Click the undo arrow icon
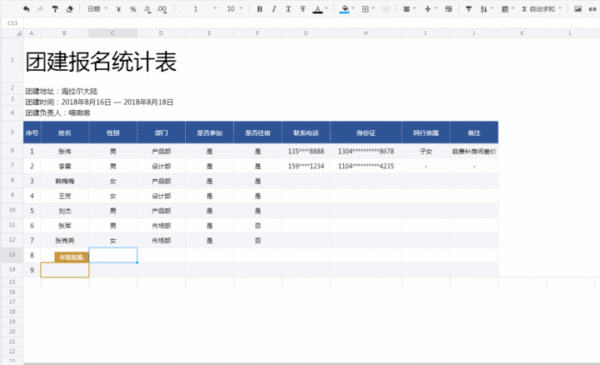Screen dimensions: 600x365 tap(26, 9)
